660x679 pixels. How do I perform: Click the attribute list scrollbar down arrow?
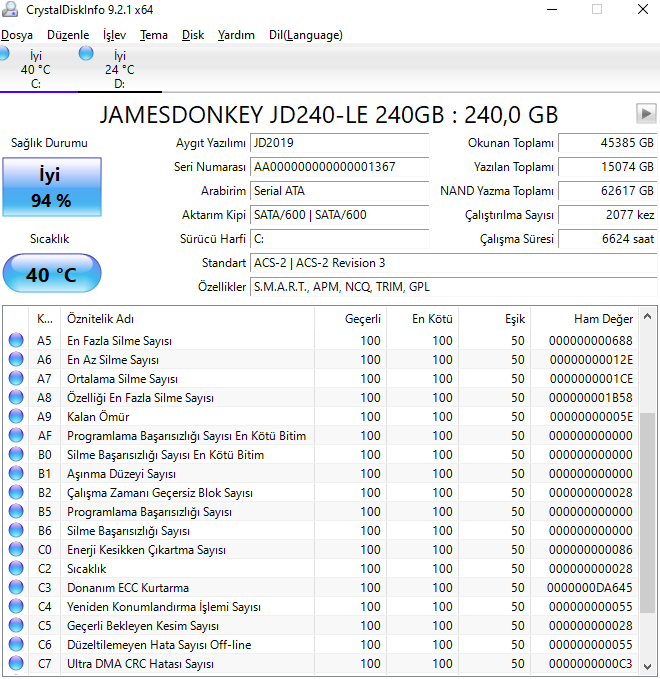[647, 667]
